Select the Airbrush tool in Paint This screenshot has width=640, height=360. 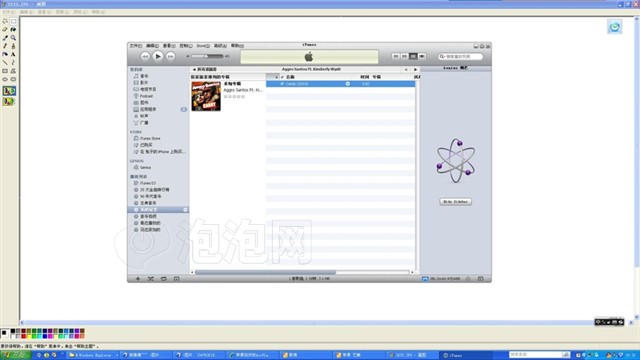pyautogui.click(x=5, y=54)
